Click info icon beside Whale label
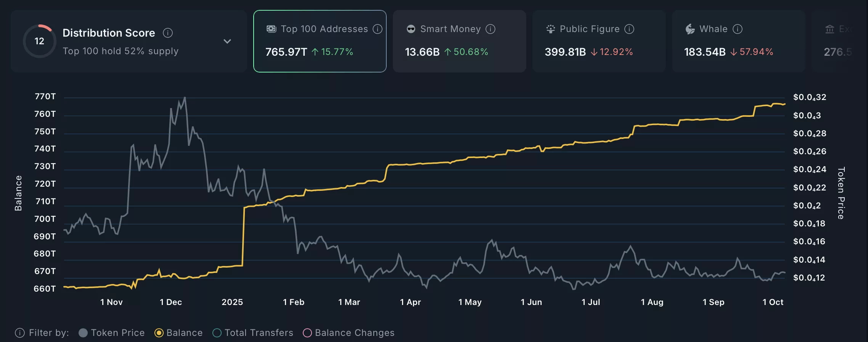868x342 pixels. tap(738, 29)
